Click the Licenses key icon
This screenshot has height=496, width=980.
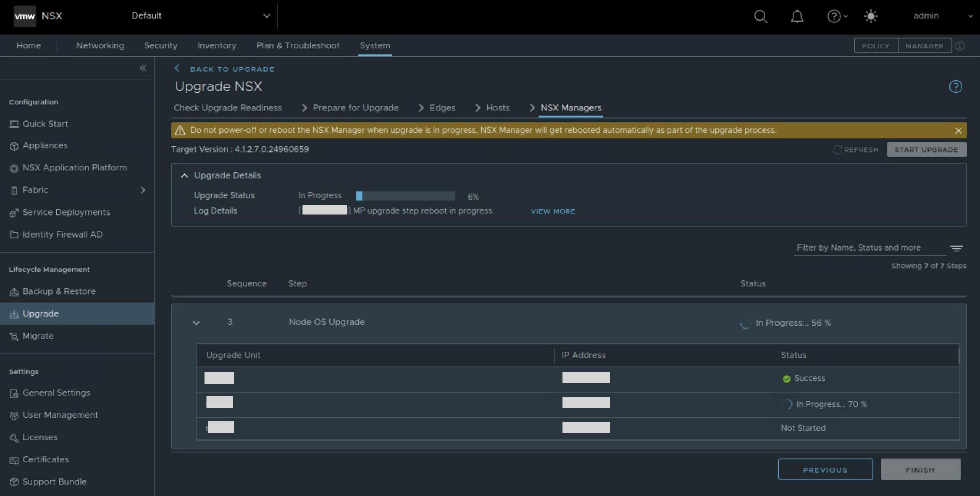(x=14, y=438)
